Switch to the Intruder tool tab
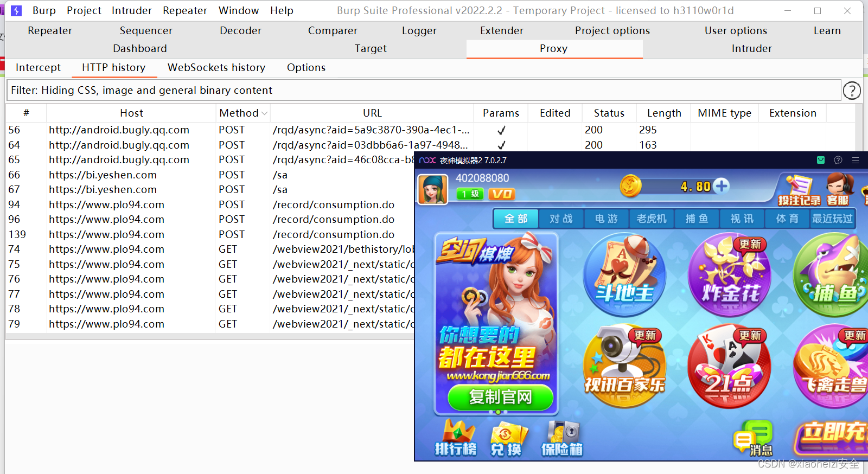This screenshot has height=474, width=868. [751, 49]
